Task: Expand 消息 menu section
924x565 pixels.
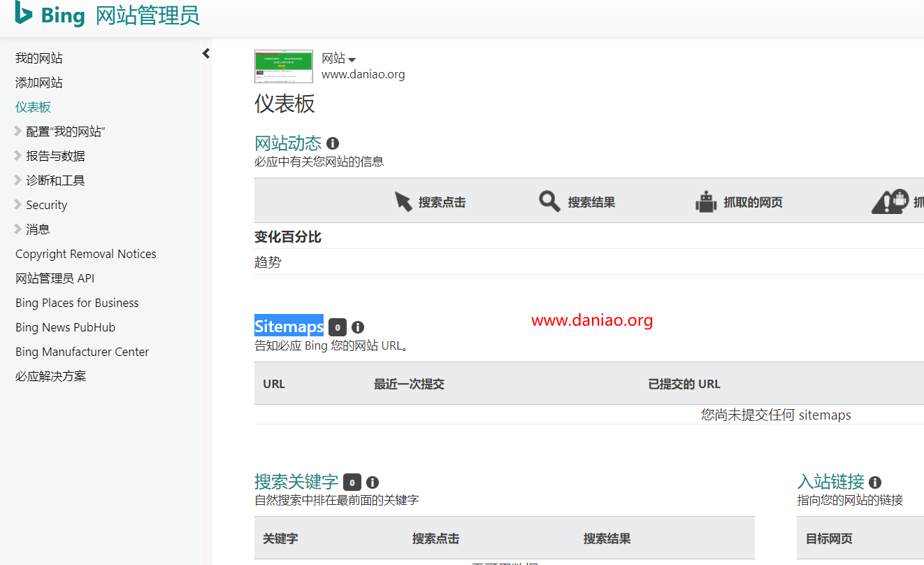Action: 32,229
